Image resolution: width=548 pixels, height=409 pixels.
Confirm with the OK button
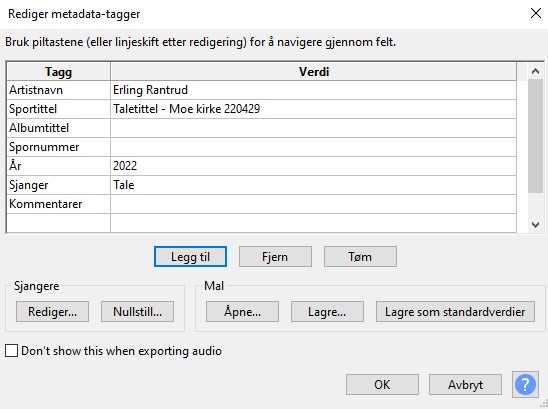pyautogui.click(x=382, y=385)
